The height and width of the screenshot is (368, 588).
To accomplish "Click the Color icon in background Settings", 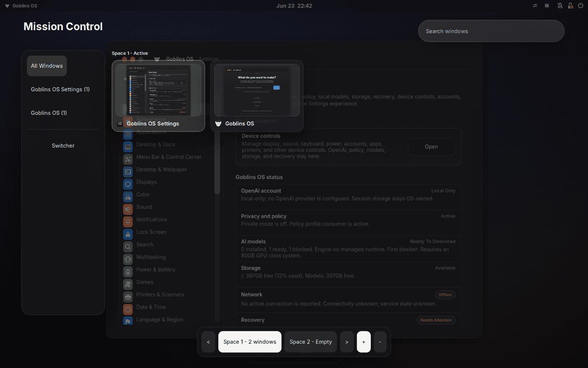I will 128,197.
